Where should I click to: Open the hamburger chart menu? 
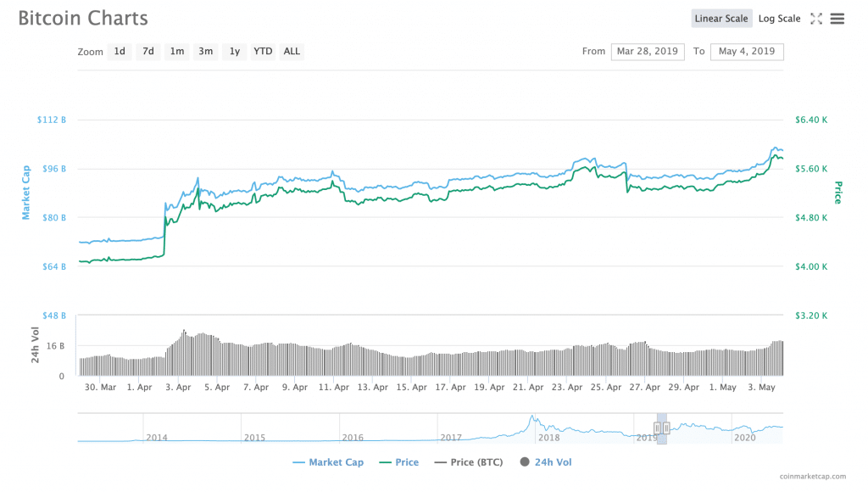(x=837, y=19)
